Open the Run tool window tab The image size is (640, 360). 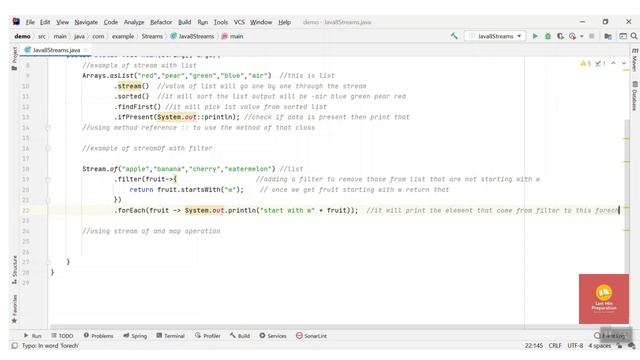point(32,336)
